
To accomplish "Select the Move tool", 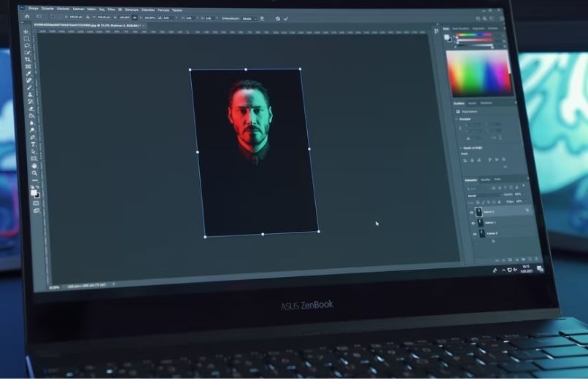I will pos(26,31).
